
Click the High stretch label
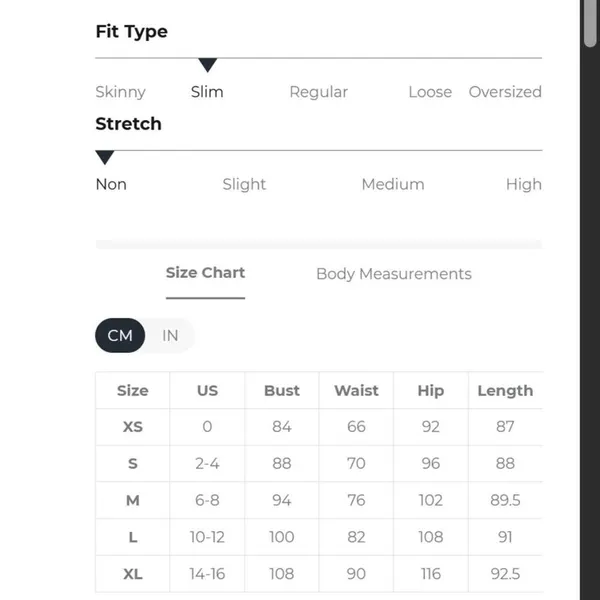click(x=523, y=184)
